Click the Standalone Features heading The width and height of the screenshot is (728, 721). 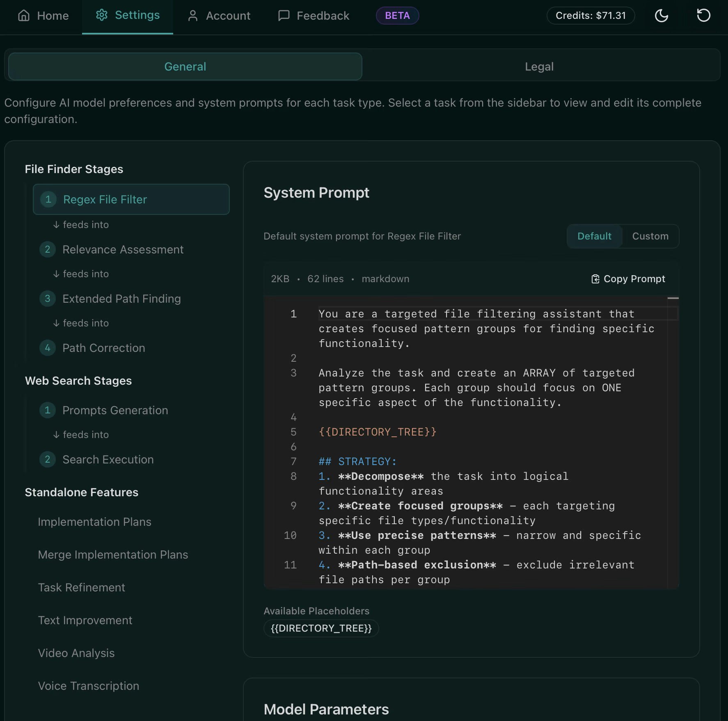(x=82, y=492)
